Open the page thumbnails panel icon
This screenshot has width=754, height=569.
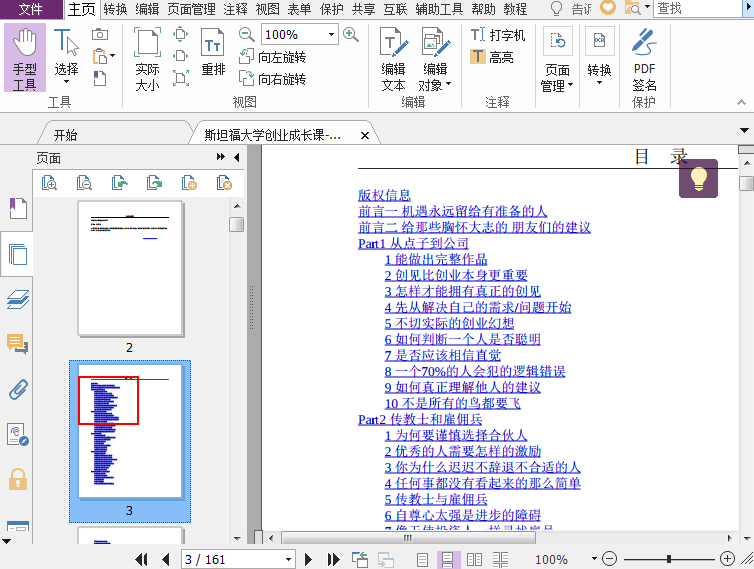coord(18,254)
